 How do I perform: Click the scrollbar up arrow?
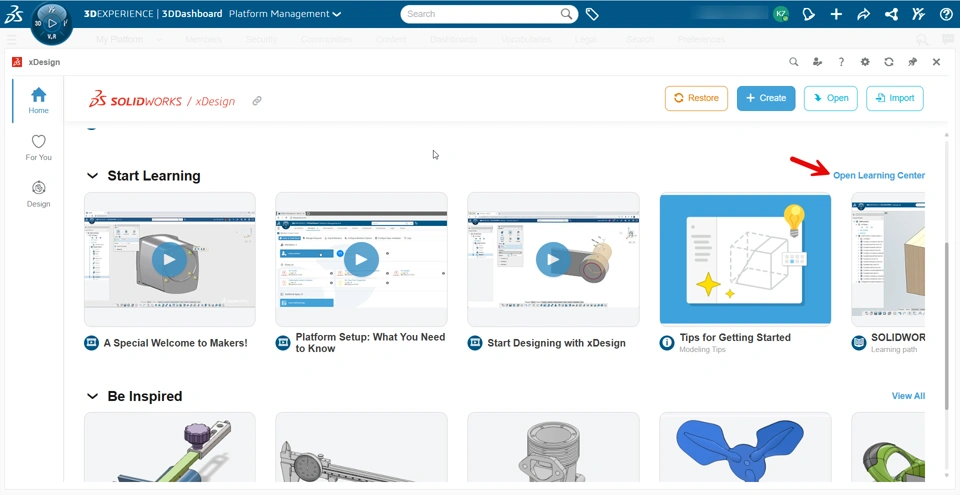(947, 133)
